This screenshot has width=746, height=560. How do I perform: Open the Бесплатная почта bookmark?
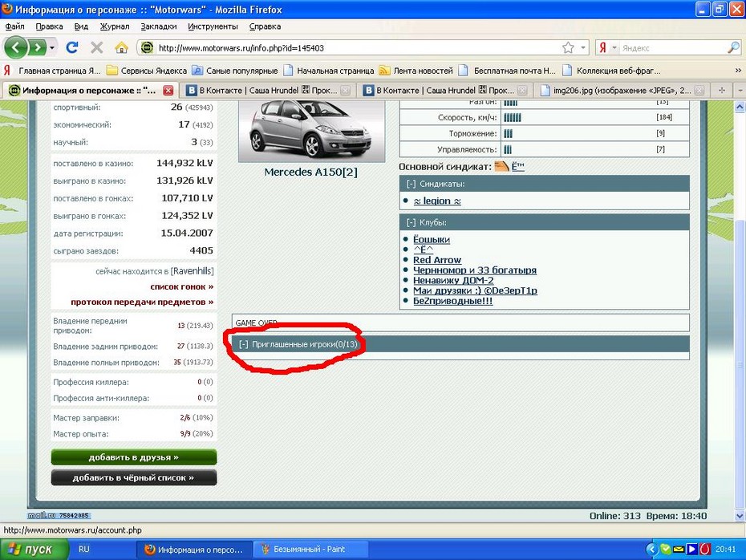click(507, 71)
